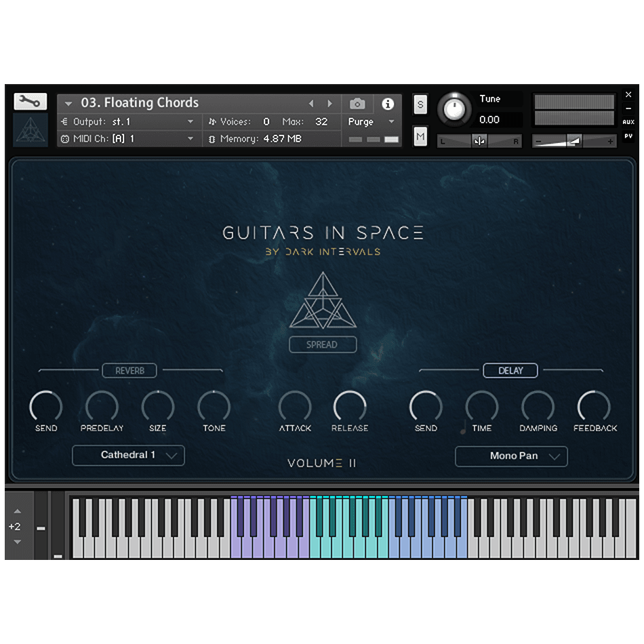Open the snapshot camera icon

[357, 104]
